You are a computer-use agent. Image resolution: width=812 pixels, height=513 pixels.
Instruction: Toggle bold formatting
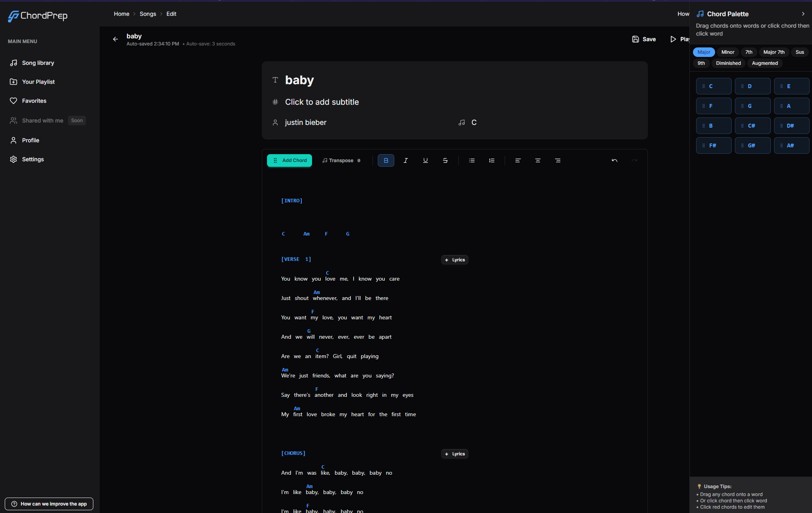(386, 160)
